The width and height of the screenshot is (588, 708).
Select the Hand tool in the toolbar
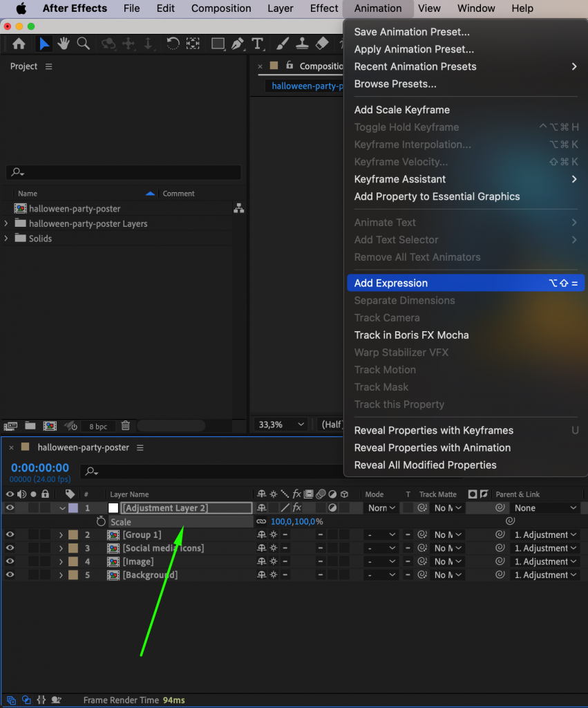(62, 44)
